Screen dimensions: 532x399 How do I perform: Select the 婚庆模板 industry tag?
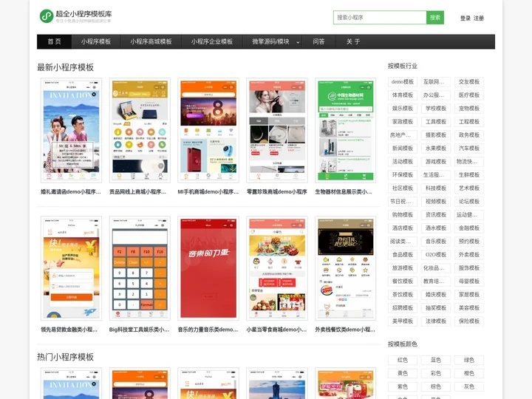pos(436,295)
